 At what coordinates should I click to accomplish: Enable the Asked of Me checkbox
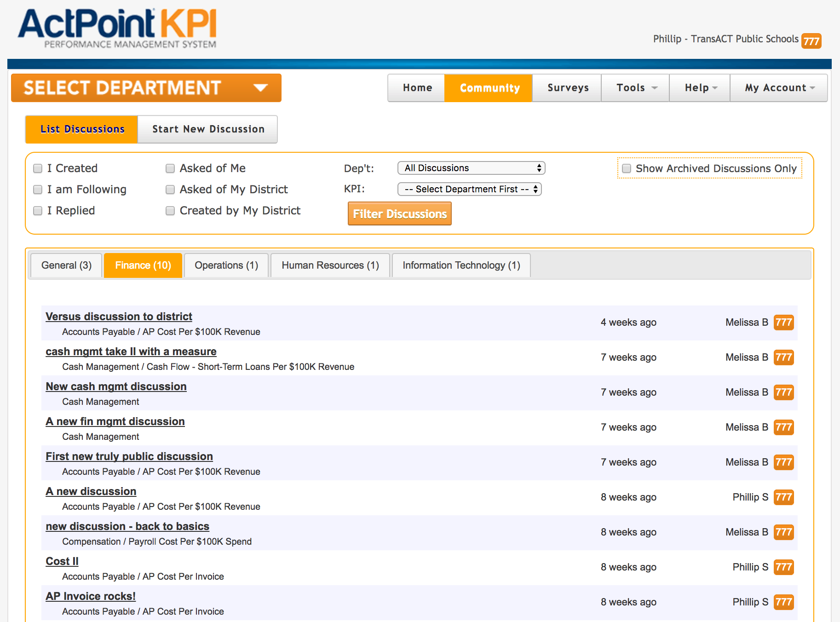pyautogui.click(x=170, y=168)
